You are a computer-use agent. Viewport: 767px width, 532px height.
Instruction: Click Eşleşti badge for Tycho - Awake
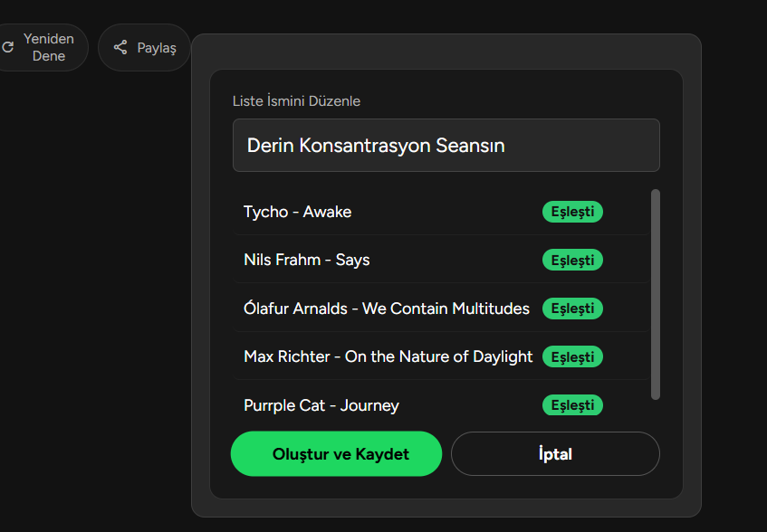pos(572,212)
